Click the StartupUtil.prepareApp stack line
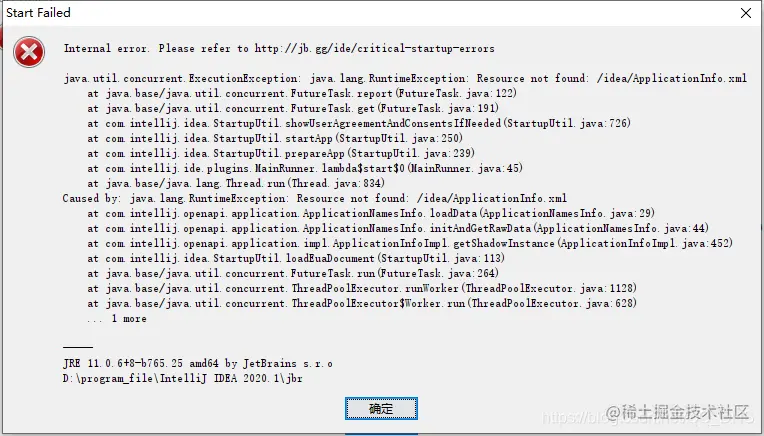The image size is (764, 436). coord(281,153)
